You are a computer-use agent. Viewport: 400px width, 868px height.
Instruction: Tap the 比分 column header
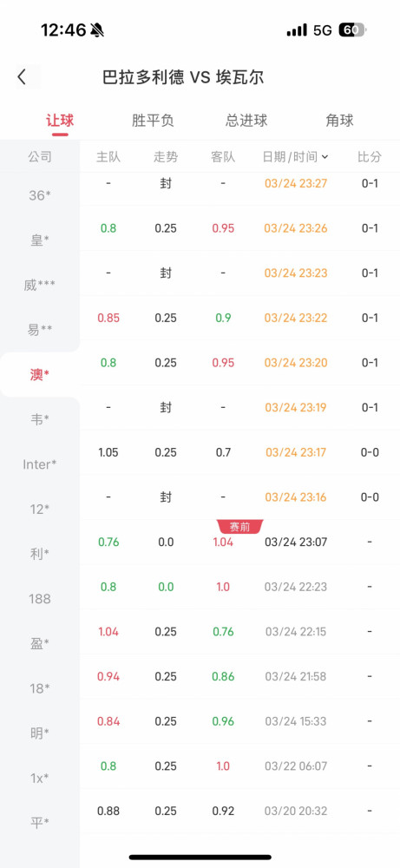(x=370, y=156)
